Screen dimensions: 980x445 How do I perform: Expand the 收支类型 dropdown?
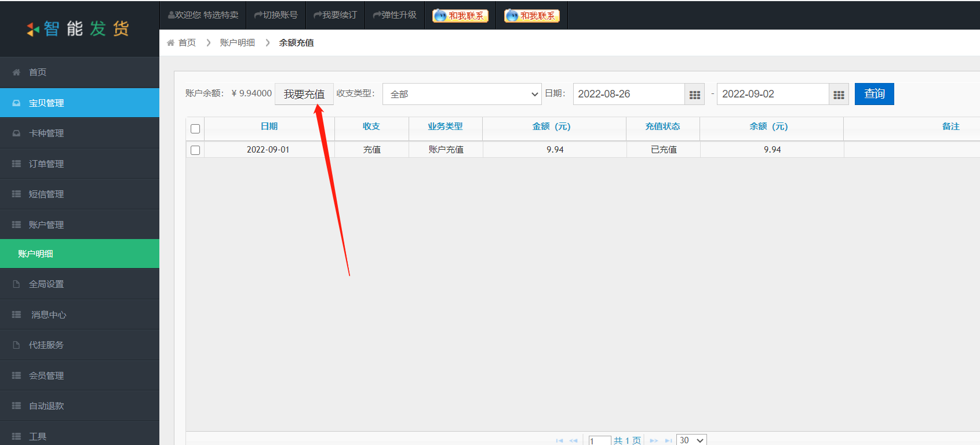coord(462,94)
